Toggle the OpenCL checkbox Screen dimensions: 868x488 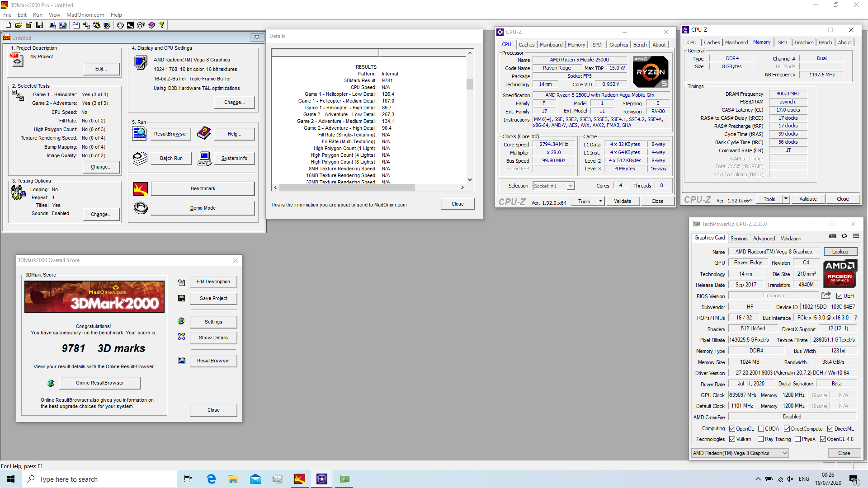point(732,429)
